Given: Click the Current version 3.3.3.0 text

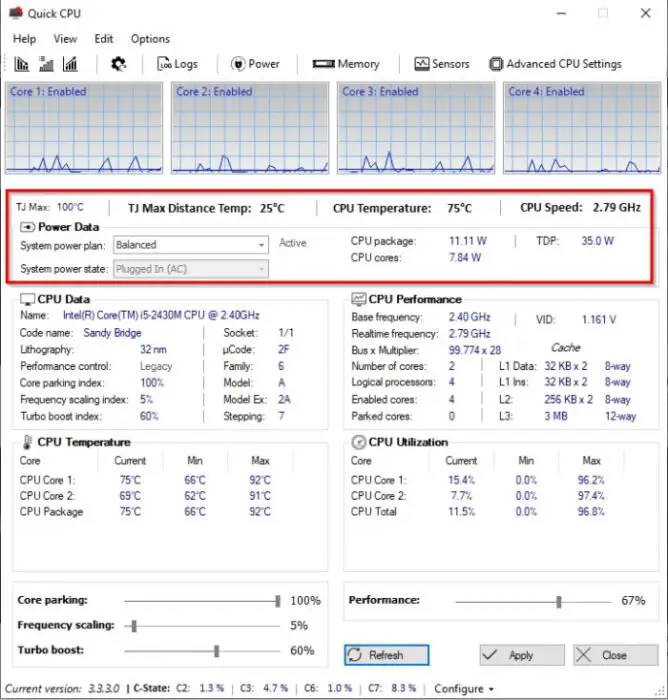Looking at the screenshot, I should (x=63, y=689).
